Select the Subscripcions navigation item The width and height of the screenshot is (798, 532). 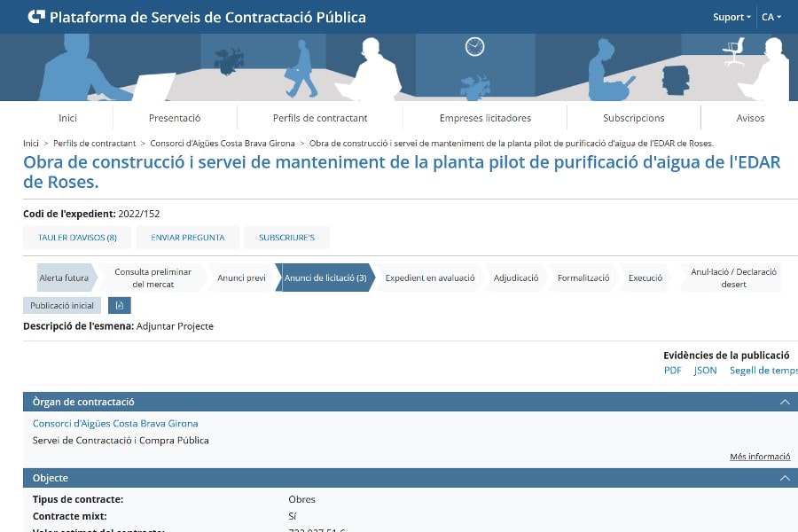coord(633,118)
